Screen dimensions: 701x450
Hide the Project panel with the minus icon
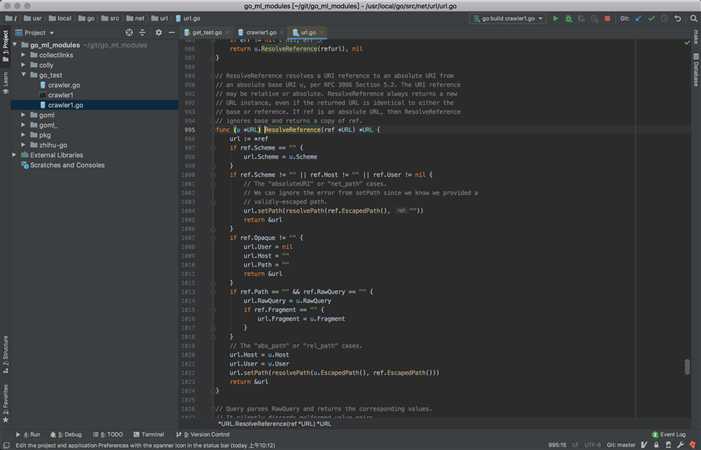171,33
